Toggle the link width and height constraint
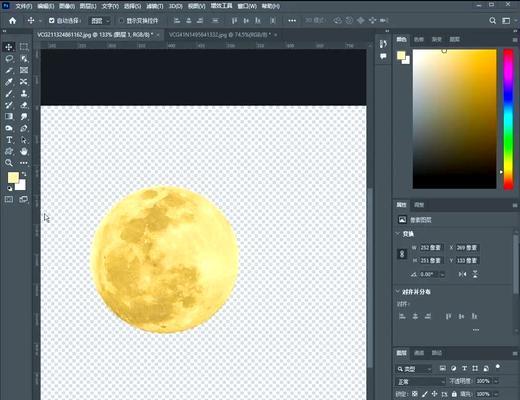 click(x=402, y=254)
